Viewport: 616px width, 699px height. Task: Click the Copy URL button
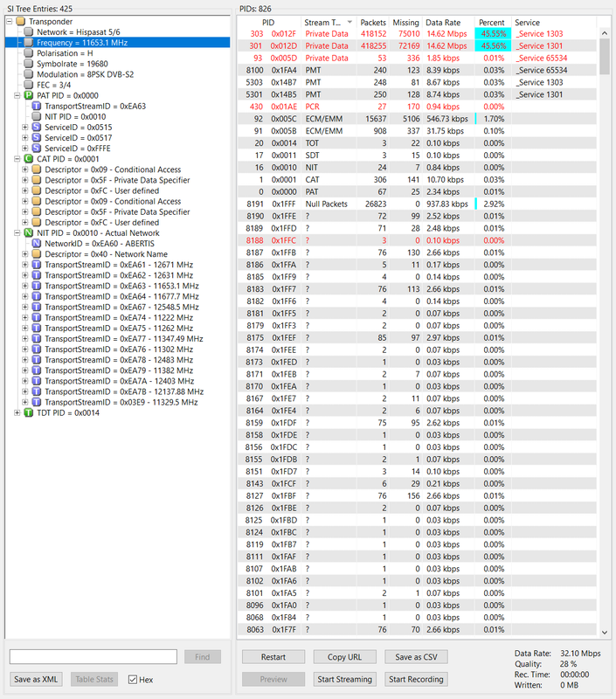[344, 657]
